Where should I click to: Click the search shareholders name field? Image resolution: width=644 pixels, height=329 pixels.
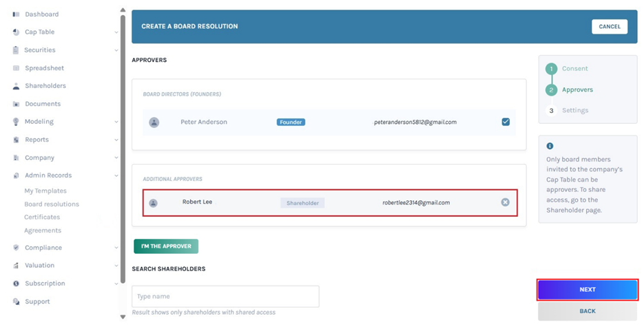click(x=225, y=296)
